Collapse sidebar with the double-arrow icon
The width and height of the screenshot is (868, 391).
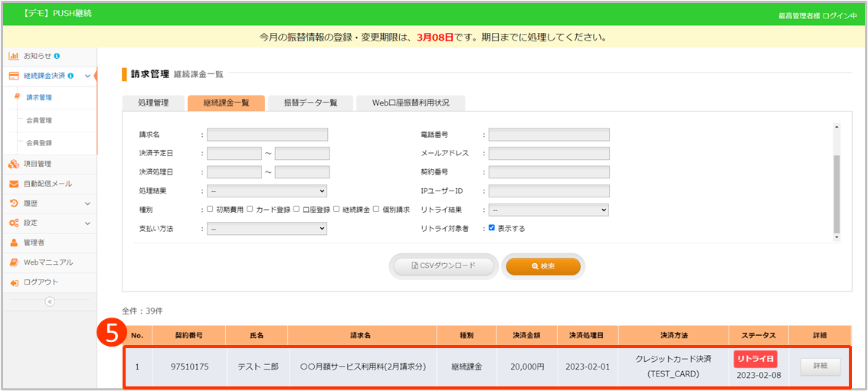(x=50, y=301)
